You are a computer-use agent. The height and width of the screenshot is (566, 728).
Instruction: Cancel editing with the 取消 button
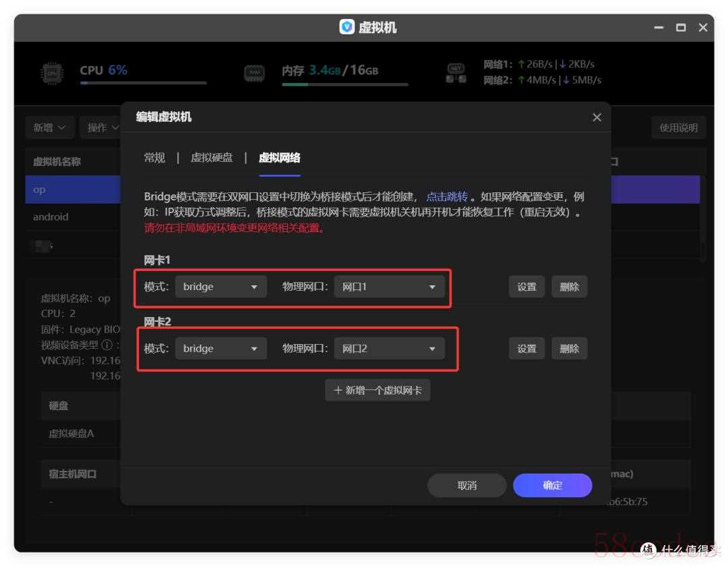(x=466, y=485)
